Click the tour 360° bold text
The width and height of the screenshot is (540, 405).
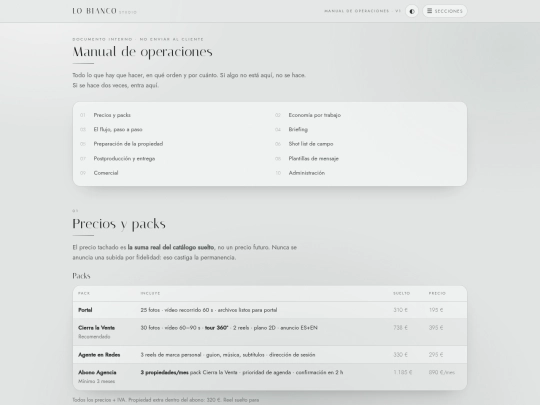click(216, 328)
